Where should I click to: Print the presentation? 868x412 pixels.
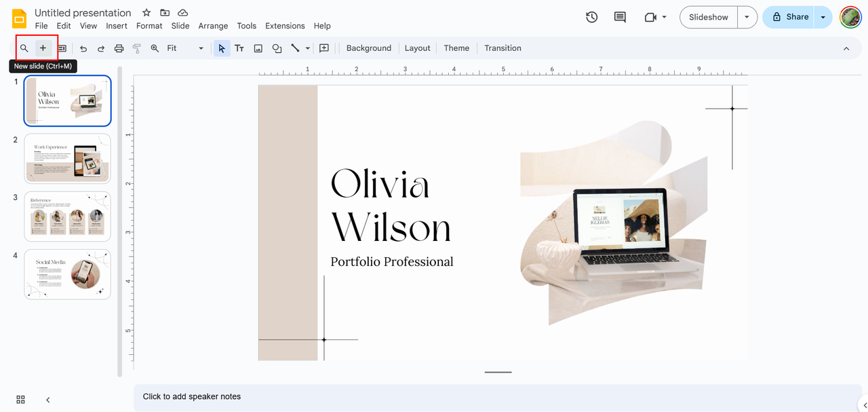tap(119, 48)
